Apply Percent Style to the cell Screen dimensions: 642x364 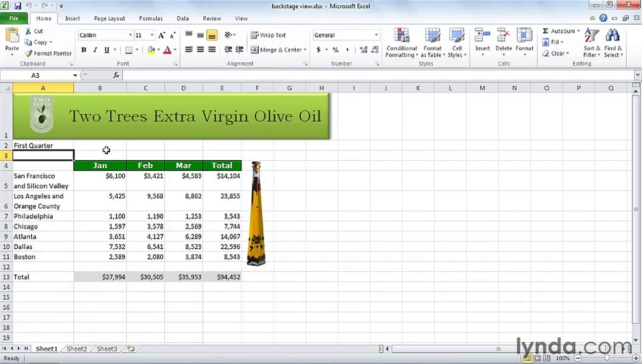tap(335, 50)
